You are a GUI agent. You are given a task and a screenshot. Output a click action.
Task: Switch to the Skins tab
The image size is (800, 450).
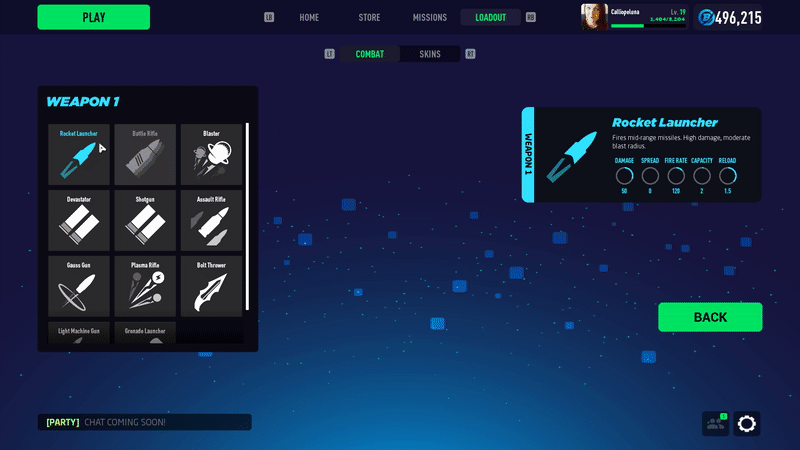coord(430,54)
